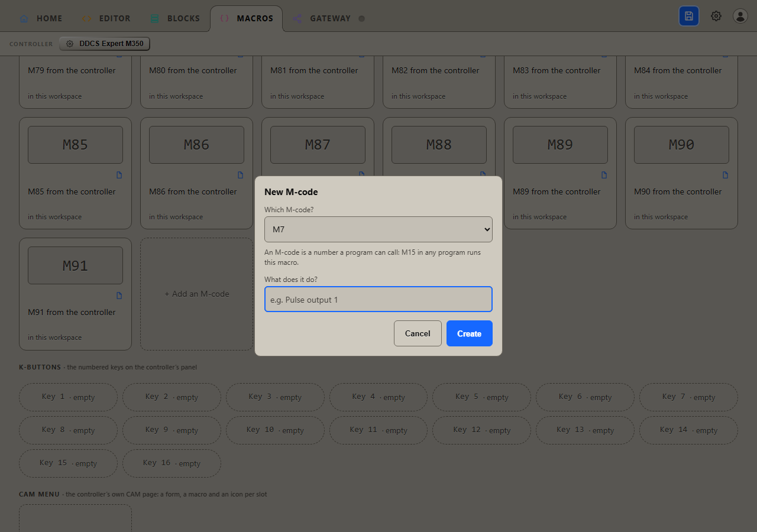Click the empty Key 2 slot
Viewport: 757px width, 532px height.
(x=172, y=397)
